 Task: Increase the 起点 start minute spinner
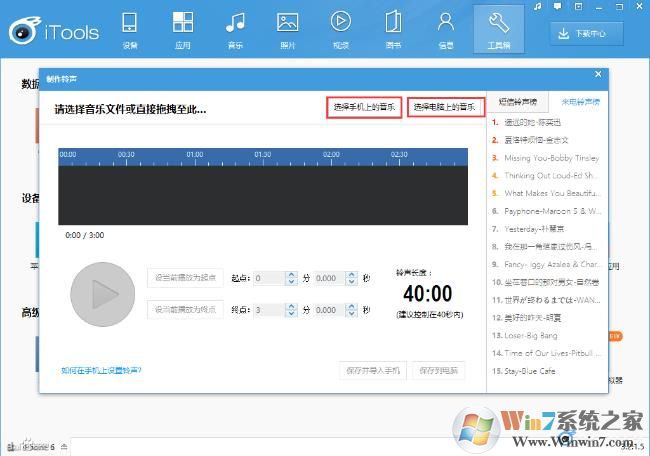point(291,274)
